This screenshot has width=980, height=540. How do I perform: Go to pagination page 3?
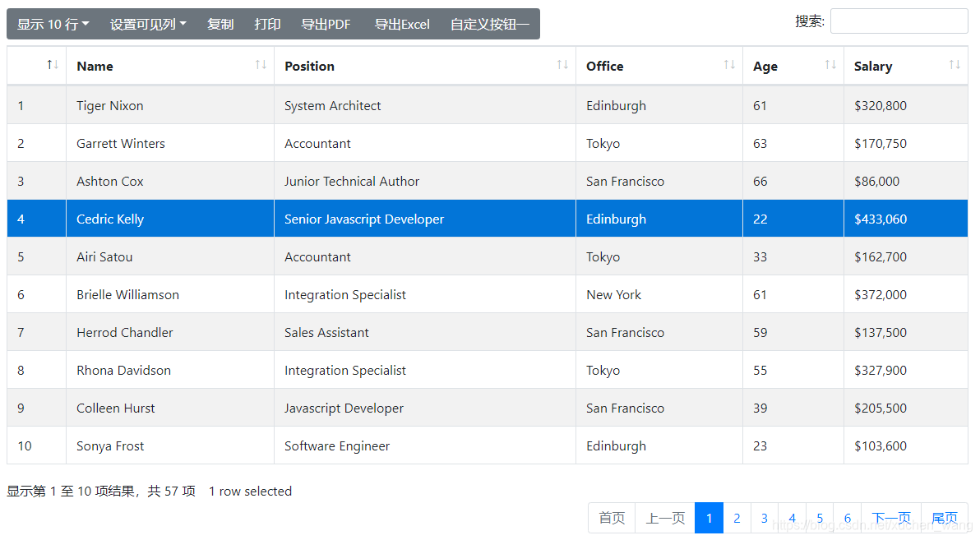[x=764, y=518]
